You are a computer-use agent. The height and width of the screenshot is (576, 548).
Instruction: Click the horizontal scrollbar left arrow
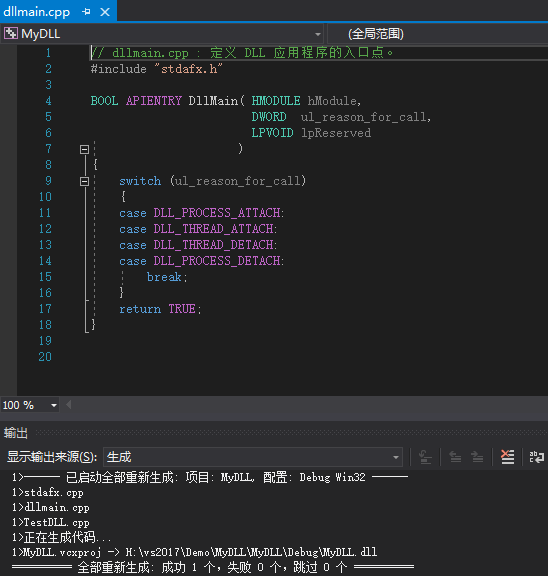[x=69, y=405]
